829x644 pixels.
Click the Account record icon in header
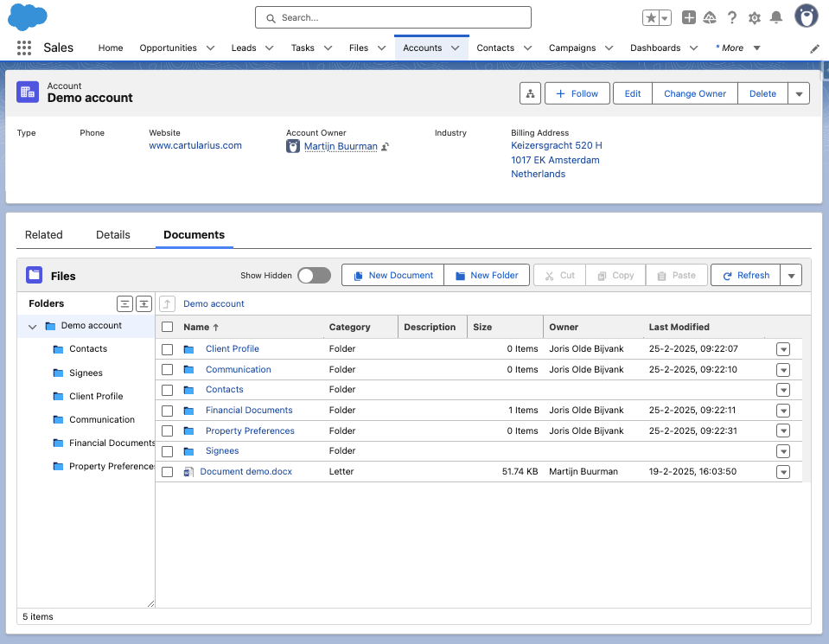pos(28,92)
